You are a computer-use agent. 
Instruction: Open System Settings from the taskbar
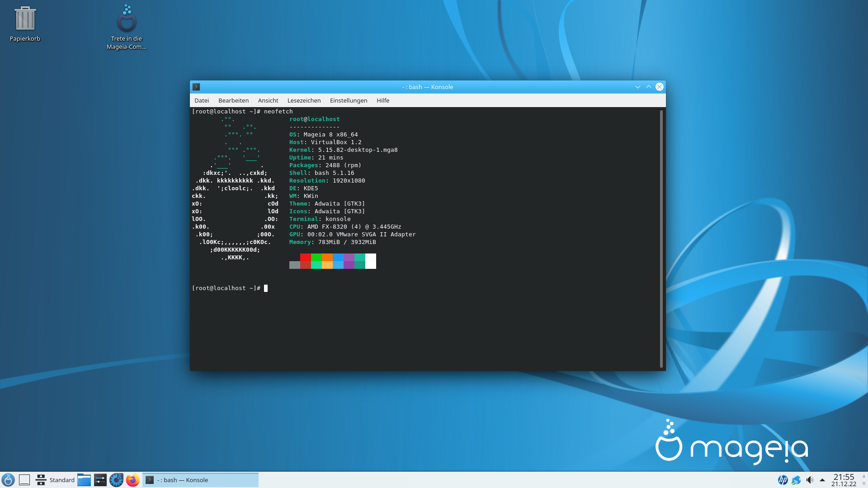[100, 480]
